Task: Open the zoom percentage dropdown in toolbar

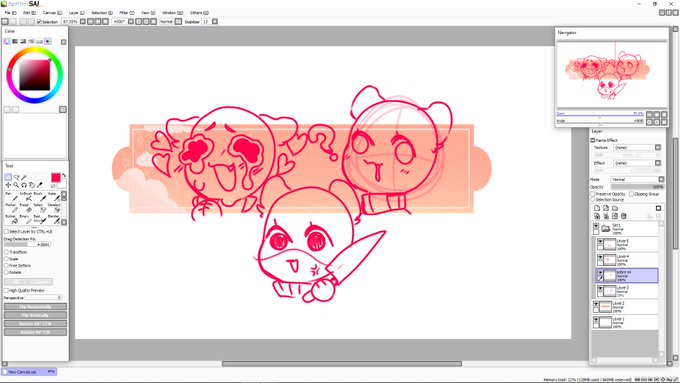Action: pos(82,21)
